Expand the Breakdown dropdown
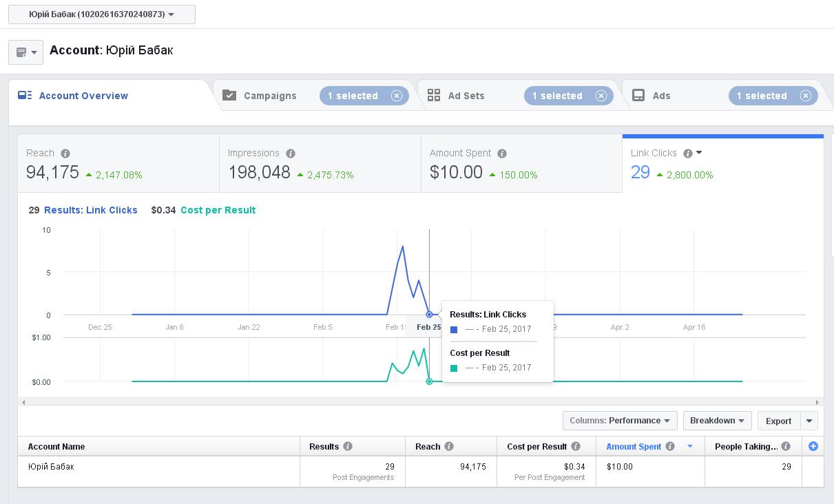834x504 pixels. 717,421
